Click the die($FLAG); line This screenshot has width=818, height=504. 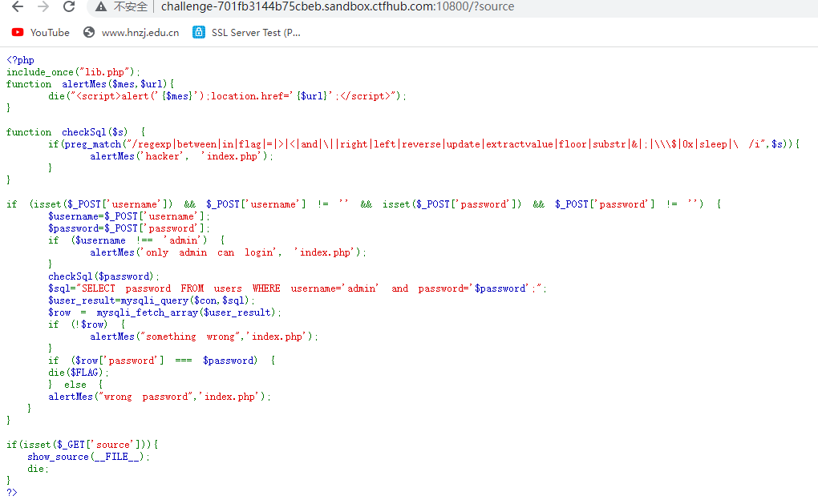[x=79, y=372]
